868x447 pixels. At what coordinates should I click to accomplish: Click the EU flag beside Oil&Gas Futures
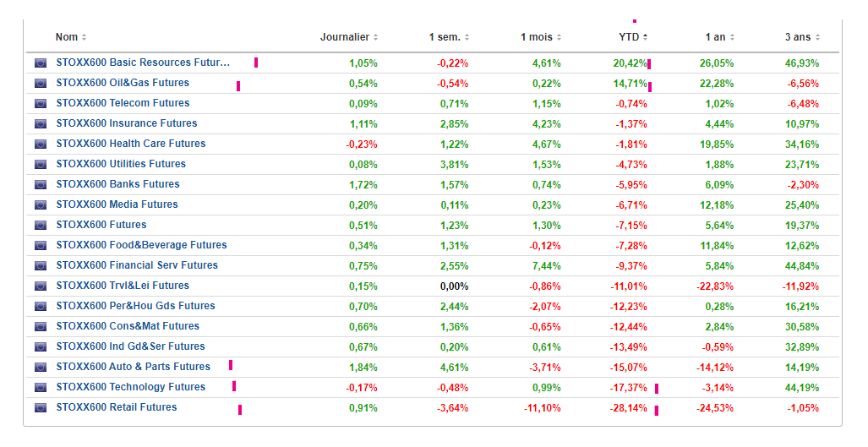(x=41, y=84)
